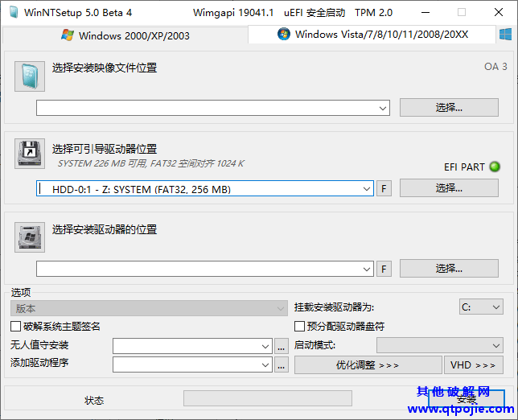
Task: Click the status progress bar
Action: pyautogui.click(x=268, y=398)
